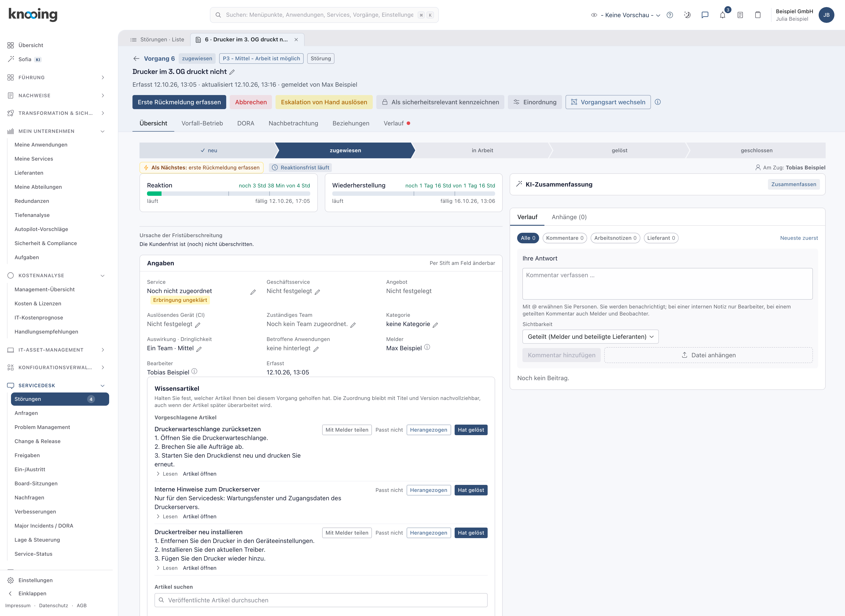Click the Neueste zuerst sort link

click(799, 238)
